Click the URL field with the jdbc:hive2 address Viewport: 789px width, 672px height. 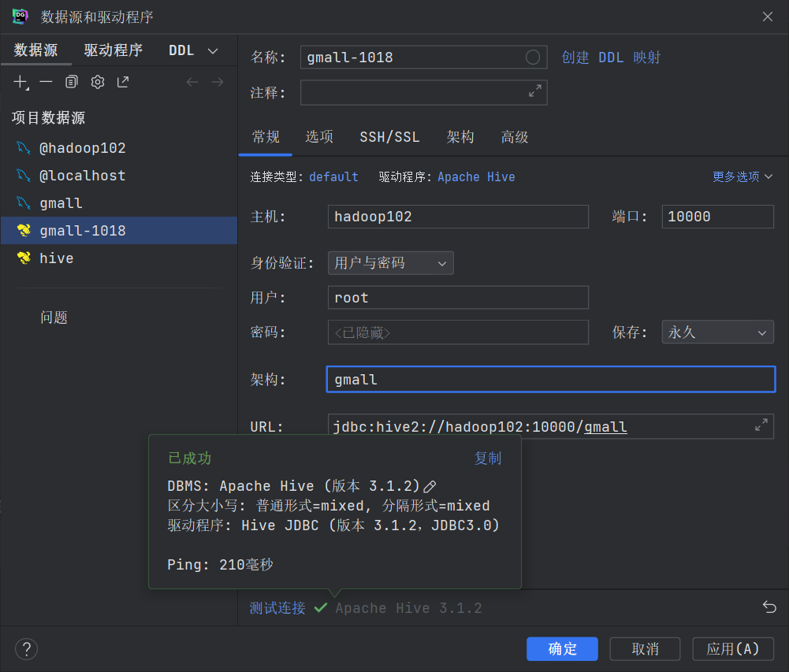(x=550, y=426)
